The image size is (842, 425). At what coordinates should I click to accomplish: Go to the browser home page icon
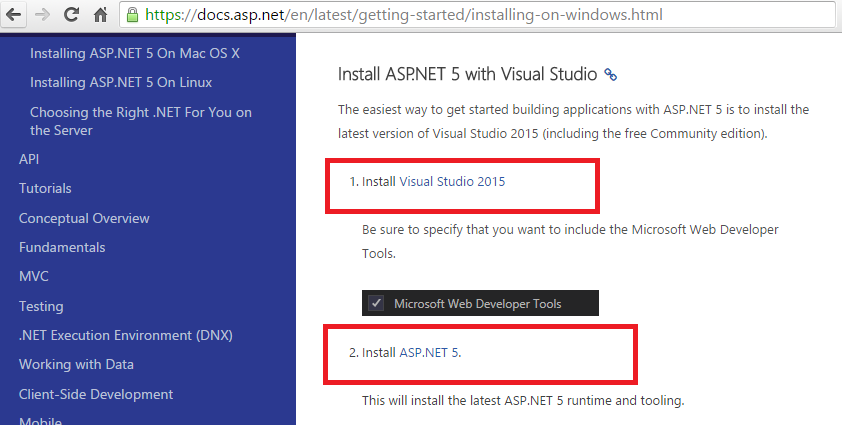pyautogui.click(x=100, y=16)
